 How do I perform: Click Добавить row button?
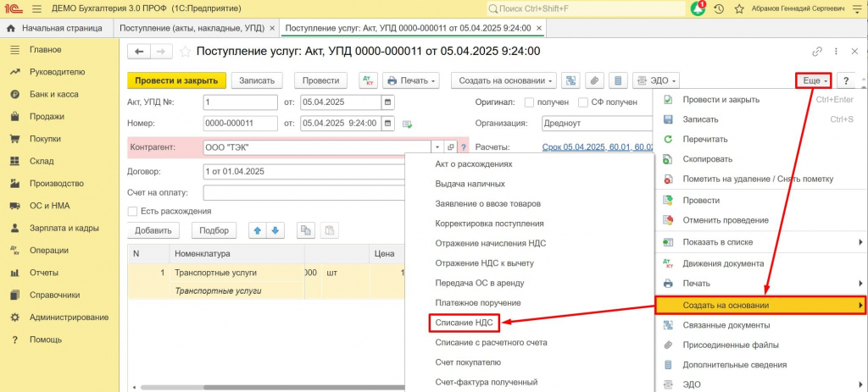[153, 230]
